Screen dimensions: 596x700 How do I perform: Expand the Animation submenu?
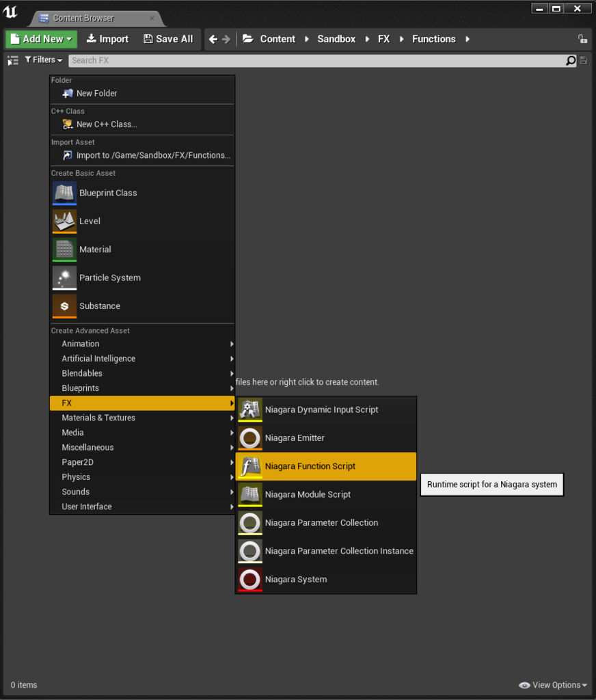(x=142, y=344)
